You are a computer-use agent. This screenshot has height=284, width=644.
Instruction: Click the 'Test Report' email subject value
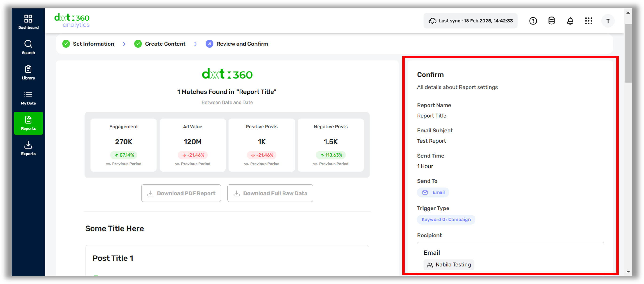[x=431, y=141]
